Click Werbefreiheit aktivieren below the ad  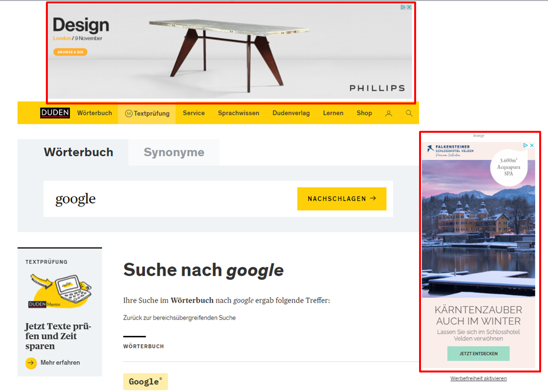pyautogui.click(x=478, y=378)
